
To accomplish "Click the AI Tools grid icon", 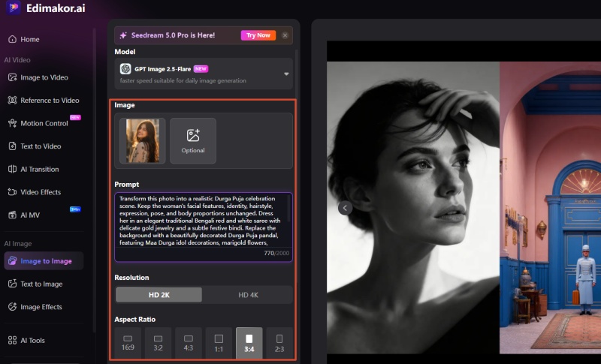I will (x=12, y=340).
